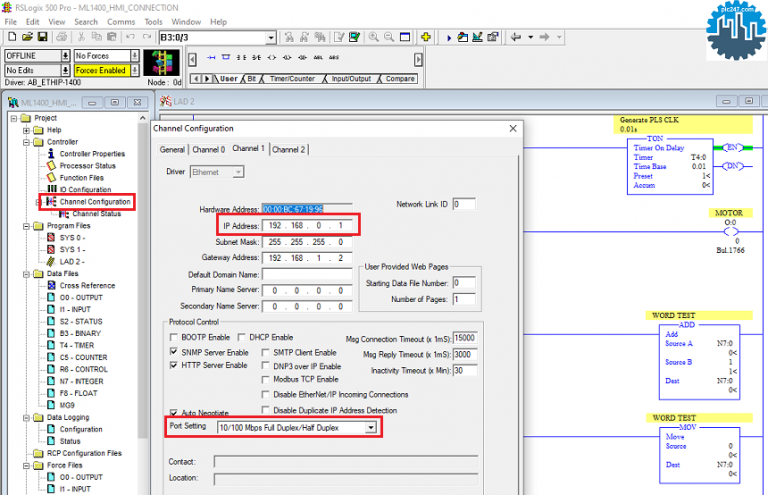Uncheck SNMP Server Enable

173,352
